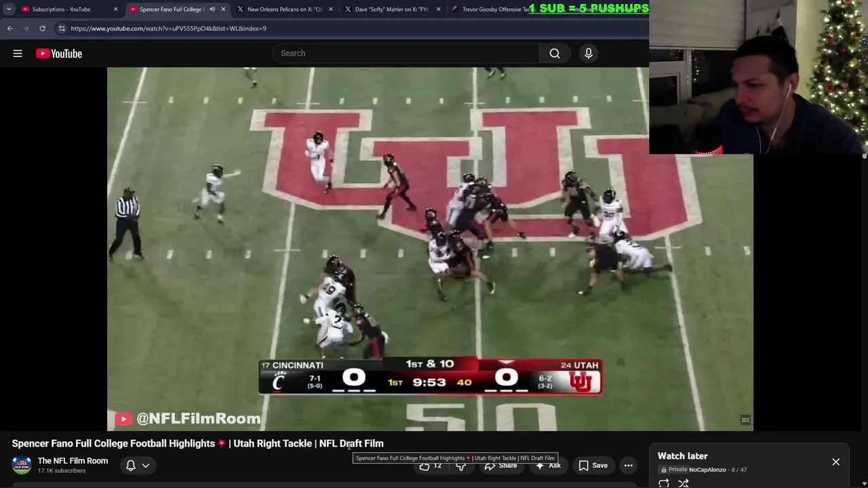
Task: Like the Spencer Fano video
Action: coord(430,466)
